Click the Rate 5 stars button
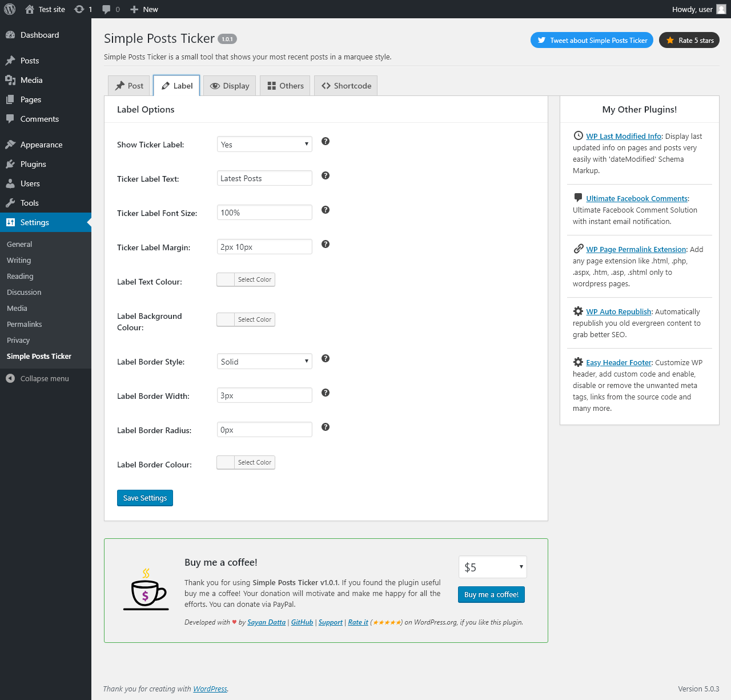Image resolution: width=731 pixels, height=700 pixels. point(689,40)
